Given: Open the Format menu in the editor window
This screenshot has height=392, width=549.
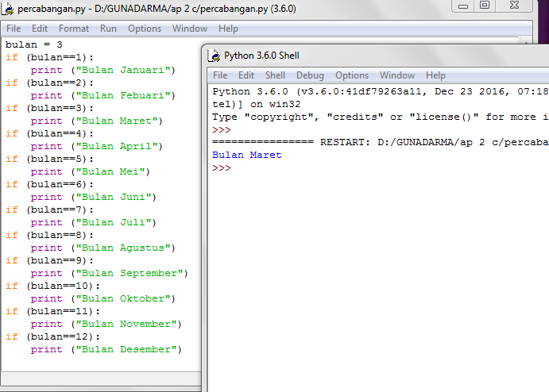Looking at the screenshot, I should point(74,29).
